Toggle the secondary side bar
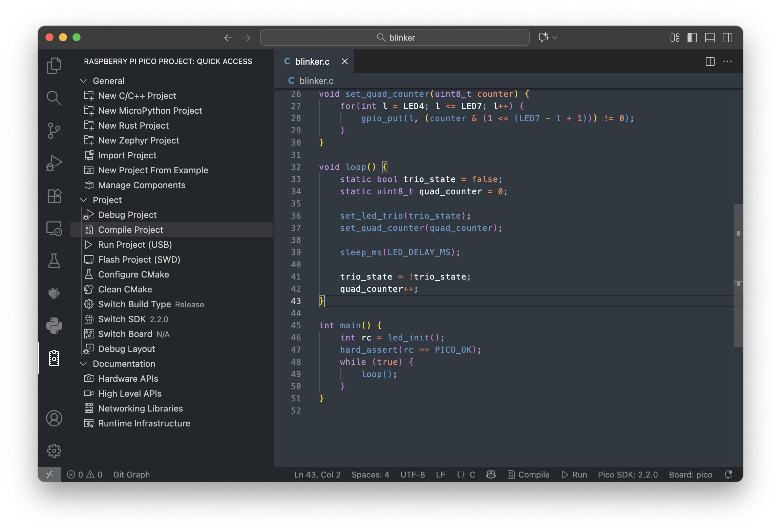 tap(727, 38)
